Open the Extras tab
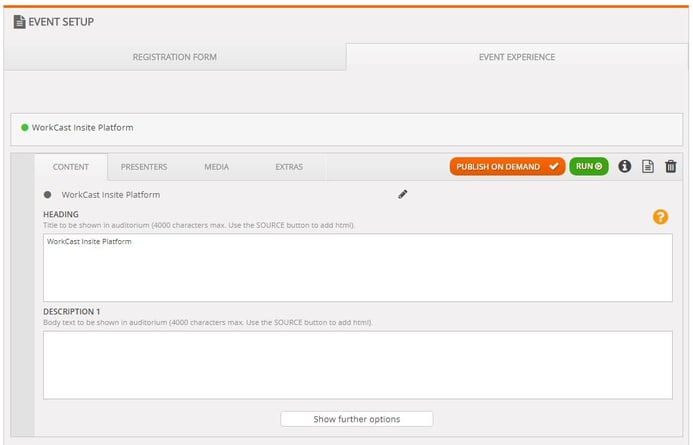 [289, 167]
